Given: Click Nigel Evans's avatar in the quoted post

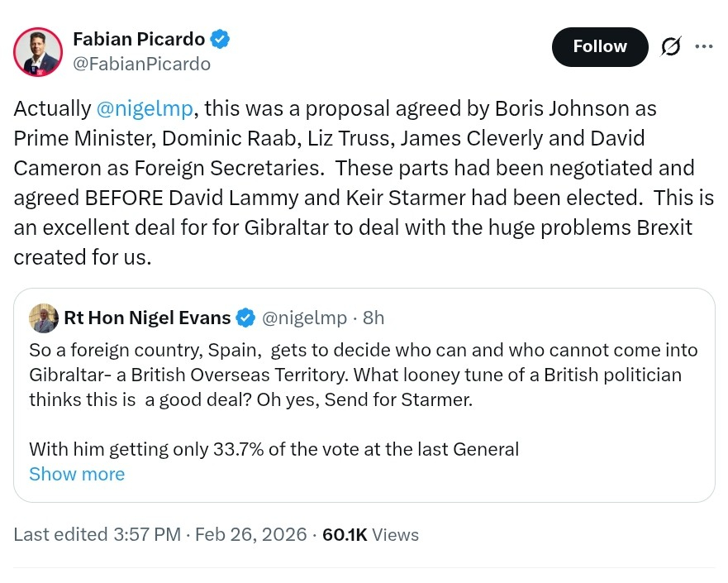Looking at the screenshot, I should coord(43,318).
